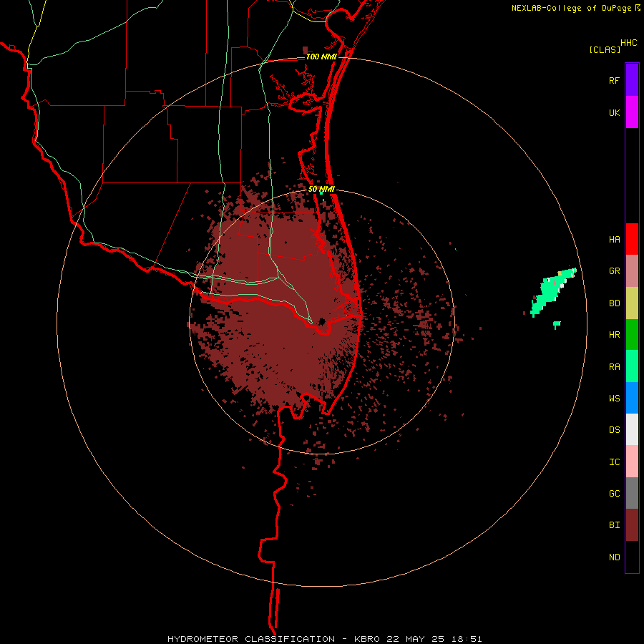The height and width of the screenshot is (644, 644).
Task: Click the WS legend label
Action: click(x=614, y=399)
